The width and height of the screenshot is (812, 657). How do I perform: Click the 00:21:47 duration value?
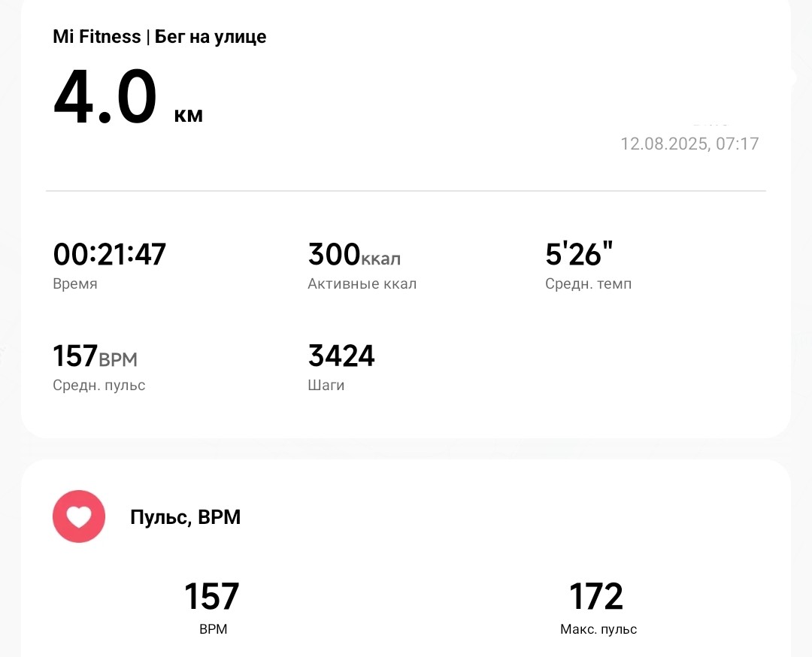point(109,254)
